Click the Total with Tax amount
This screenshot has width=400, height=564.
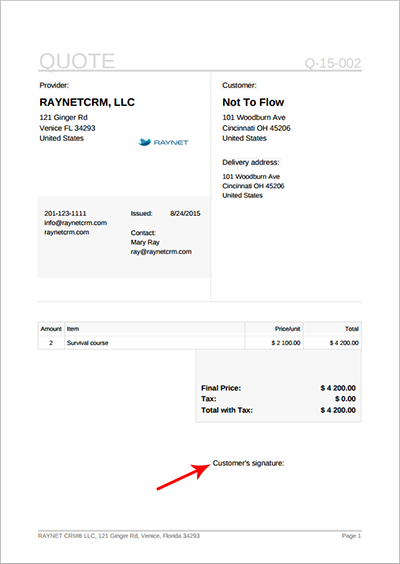click(x=338, y=410)
